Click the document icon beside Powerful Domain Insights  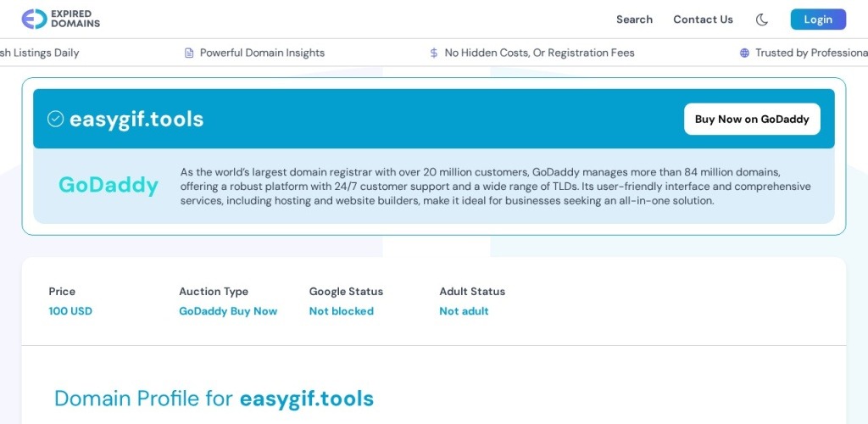pos(189,53)
